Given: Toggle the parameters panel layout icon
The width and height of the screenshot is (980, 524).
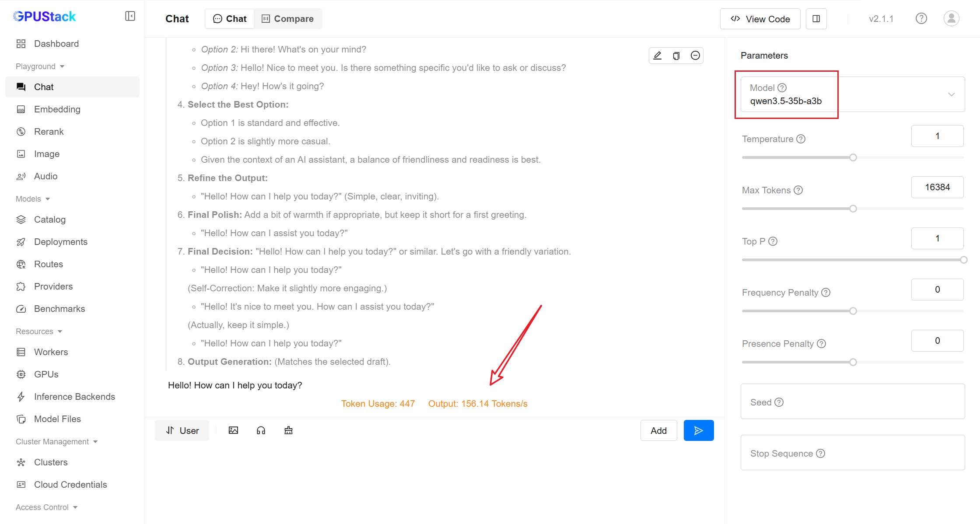Looking at the screenshot, I should tap(816, 19).
